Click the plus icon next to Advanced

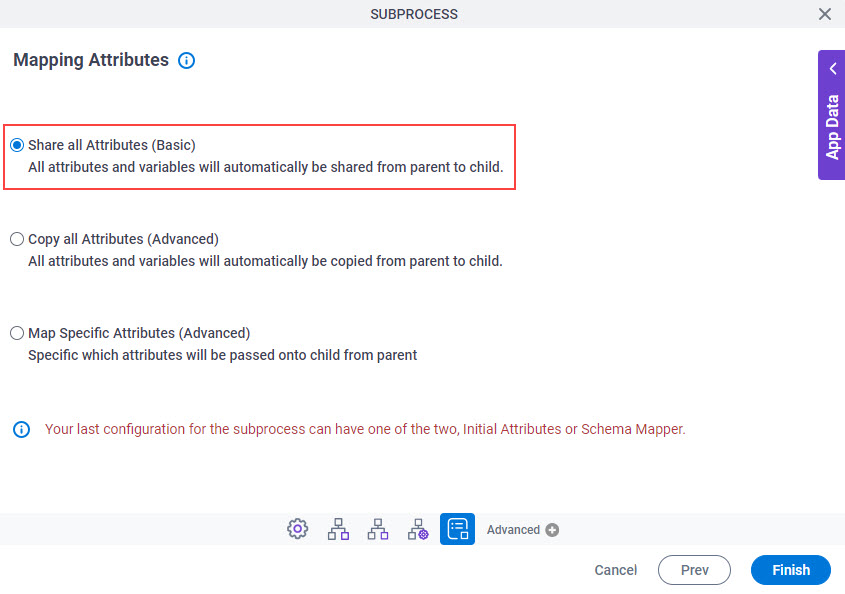(552, 530)
